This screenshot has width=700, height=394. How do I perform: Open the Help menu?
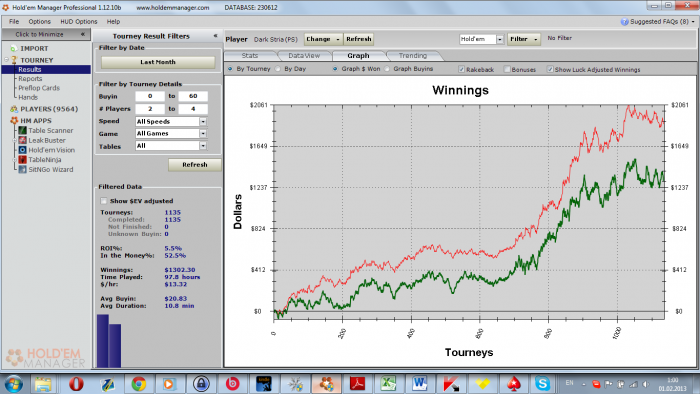pos(113,21)
